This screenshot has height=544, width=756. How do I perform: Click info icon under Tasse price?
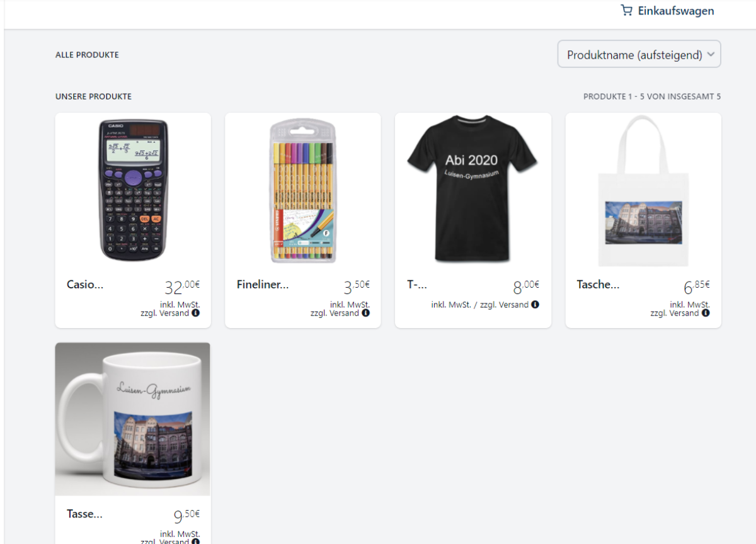coord(195,541)
